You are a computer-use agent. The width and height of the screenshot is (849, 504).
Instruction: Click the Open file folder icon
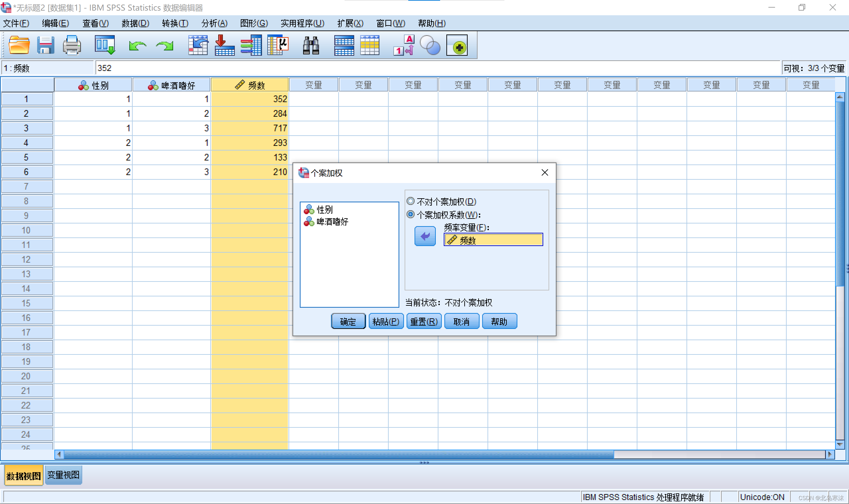pyautogui.click(x=19, y=45)
